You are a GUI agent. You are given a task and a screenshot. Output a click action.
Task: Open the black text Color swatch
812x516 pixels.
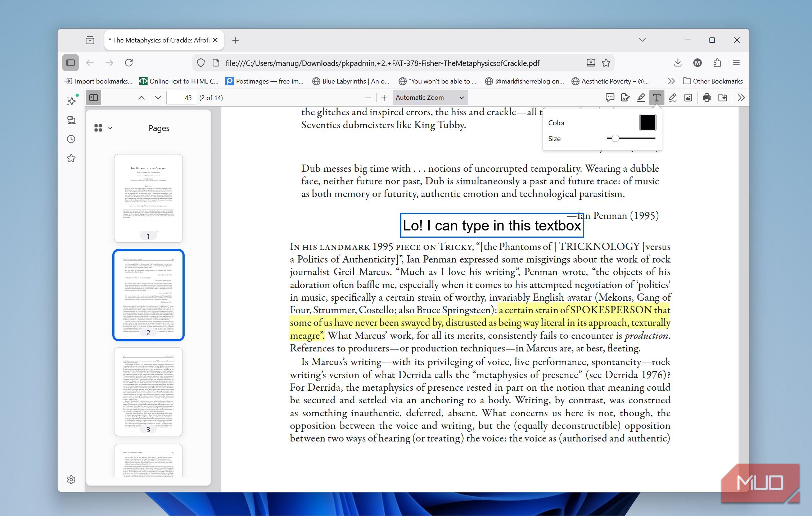pyautogui.click(x=648, y=122)
